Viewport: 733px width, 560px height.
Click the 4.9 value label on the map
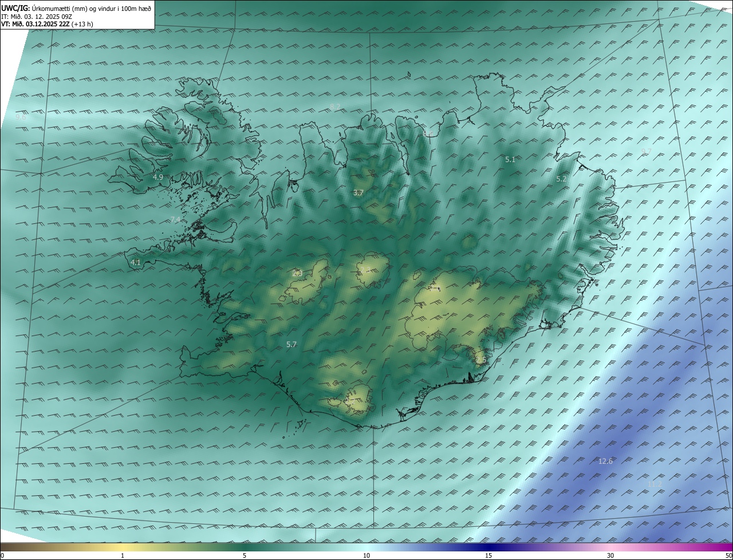(158, 177)
